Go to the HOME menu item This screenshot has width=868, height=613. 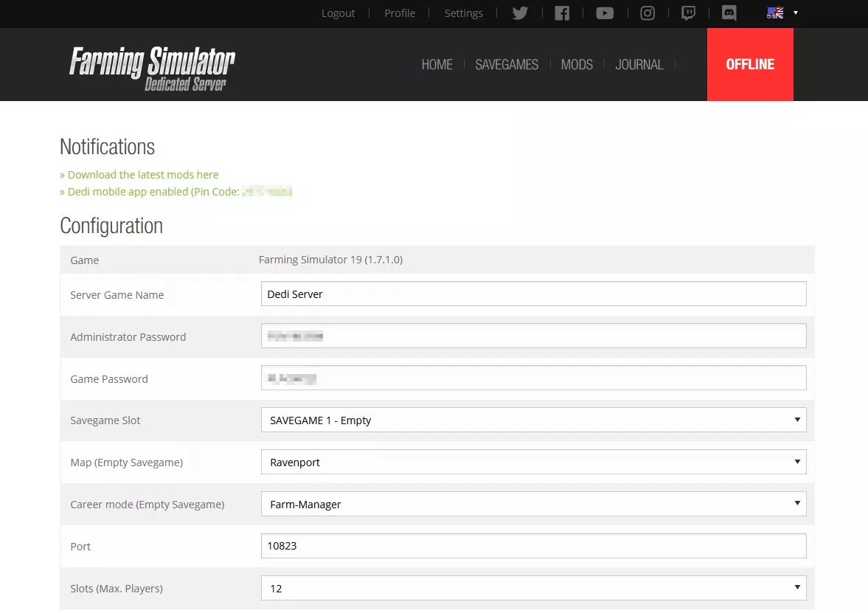[x=437, y=64]
